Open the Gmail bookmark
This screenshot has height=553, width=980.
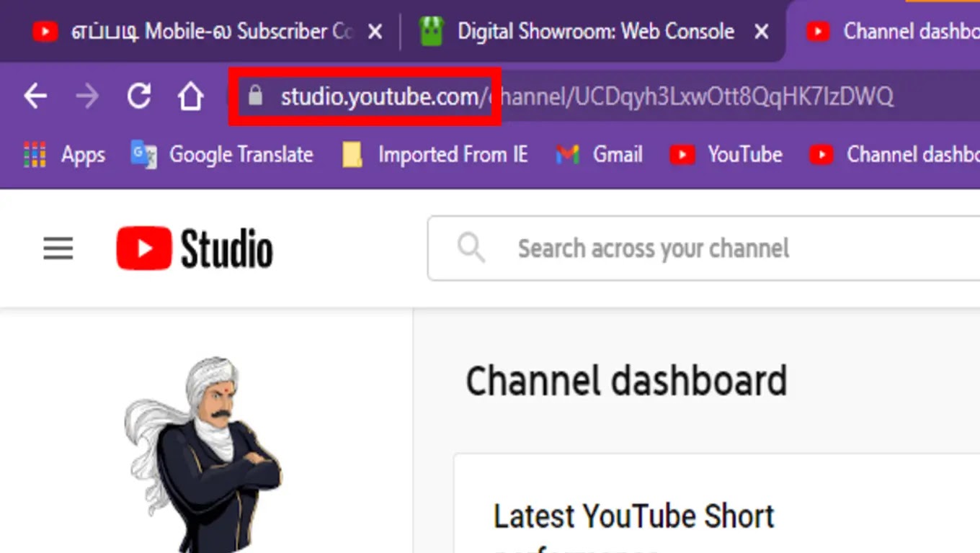click(x=599, y=155)
